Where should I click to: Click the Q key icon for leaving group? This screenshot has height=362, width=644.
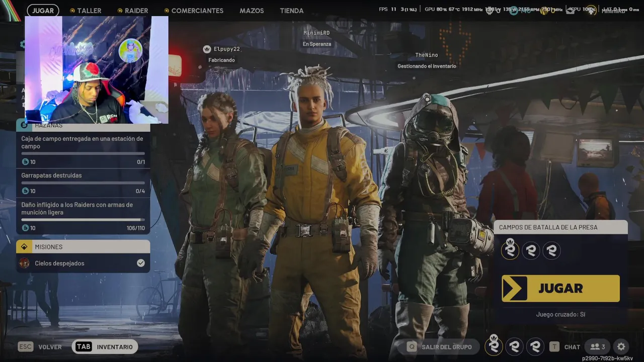tap(412, 347)
